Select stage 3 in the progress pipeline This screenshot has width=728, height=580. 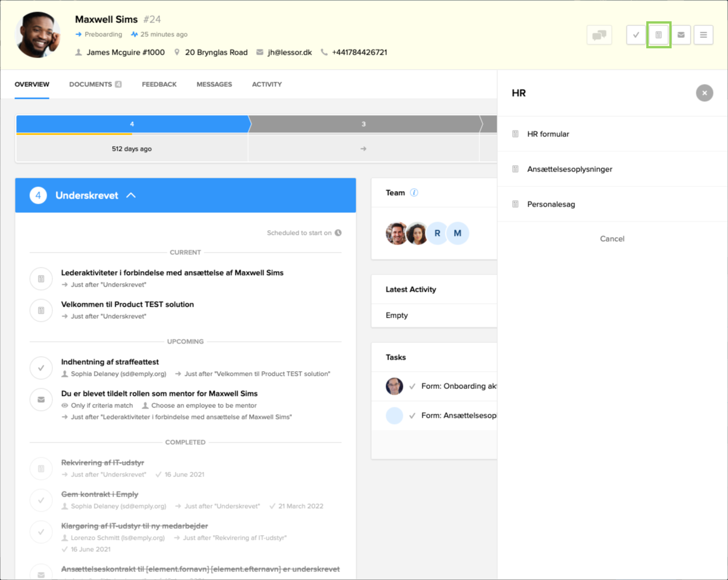[363, 124]
